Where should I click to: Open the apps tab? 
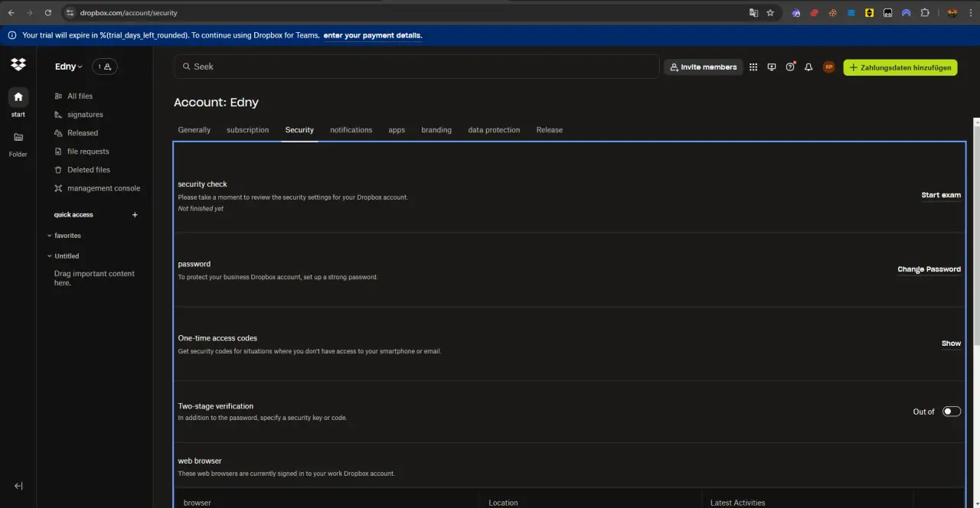[397, 130]
